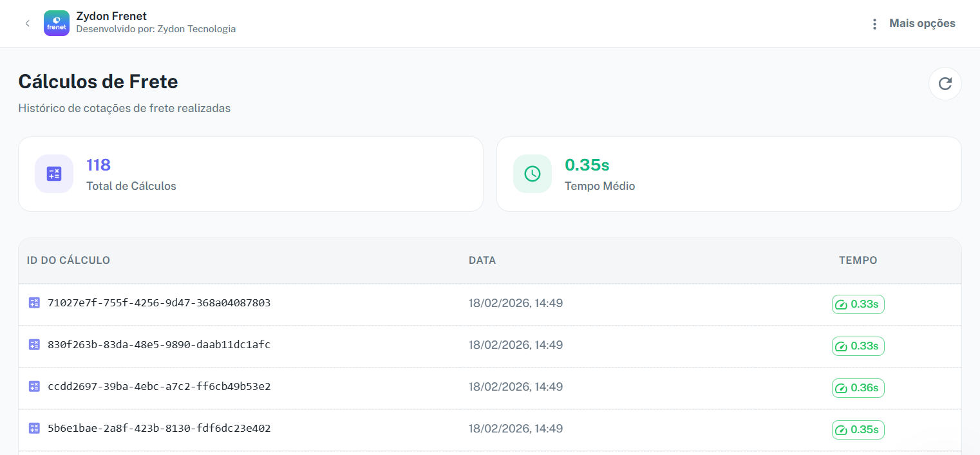The height and width of the screenshot is (455, 980).
Task: Refresh the freight calculations list
Action: pyautogui.click(x=945, y=84)
